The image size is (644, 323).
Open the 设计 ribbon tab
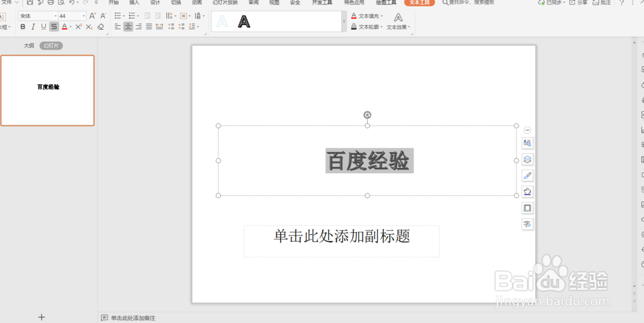155,3
